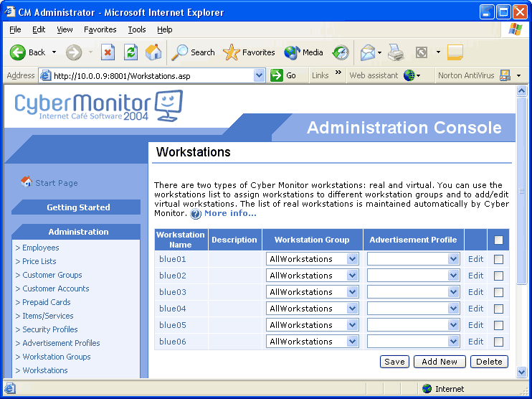The width and height of the screenshot is (532, 399).
Task: Expand the address bar URL history dropdown
Action: click(x=260, y=75)
